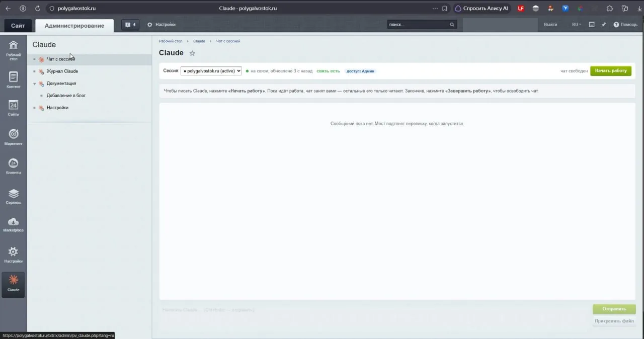Click the чат свободен status text

pyautogui.click(x=574, y=71)
